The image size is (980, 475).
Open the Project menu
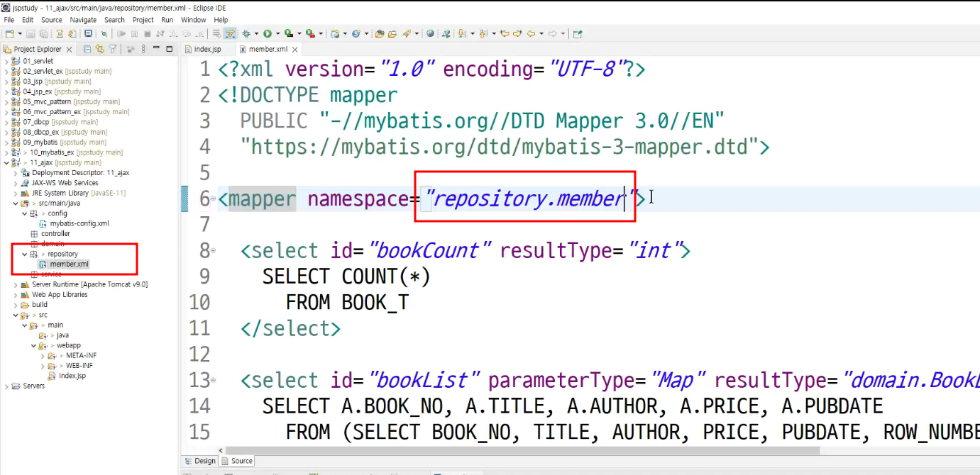point(143,20)
